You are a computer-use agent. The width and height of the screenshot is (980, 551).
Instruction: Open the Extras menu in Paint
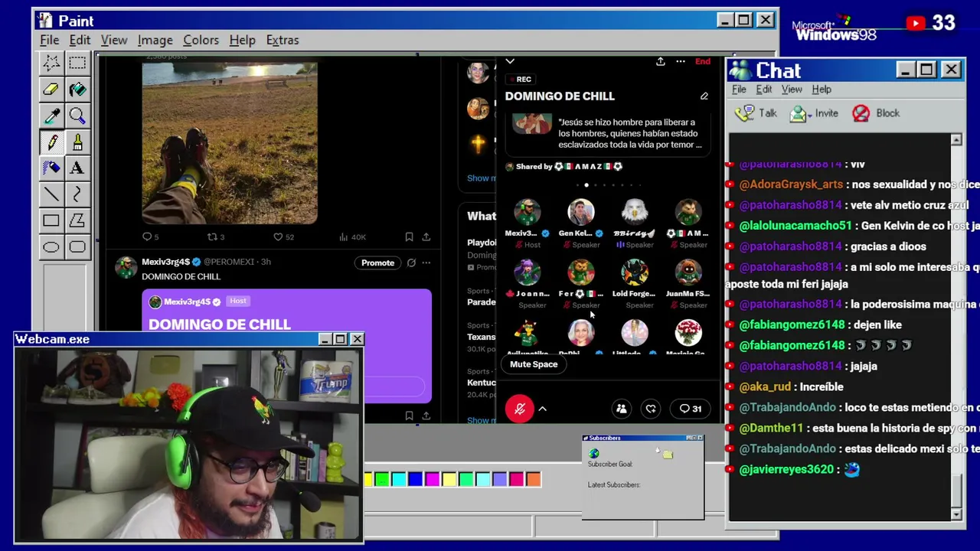(283, 40)
